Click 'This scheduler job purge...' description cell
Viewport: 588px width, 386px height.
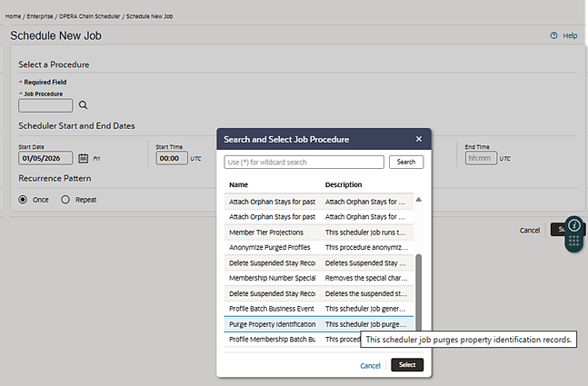pyautogui.click(x=365, y=324)
